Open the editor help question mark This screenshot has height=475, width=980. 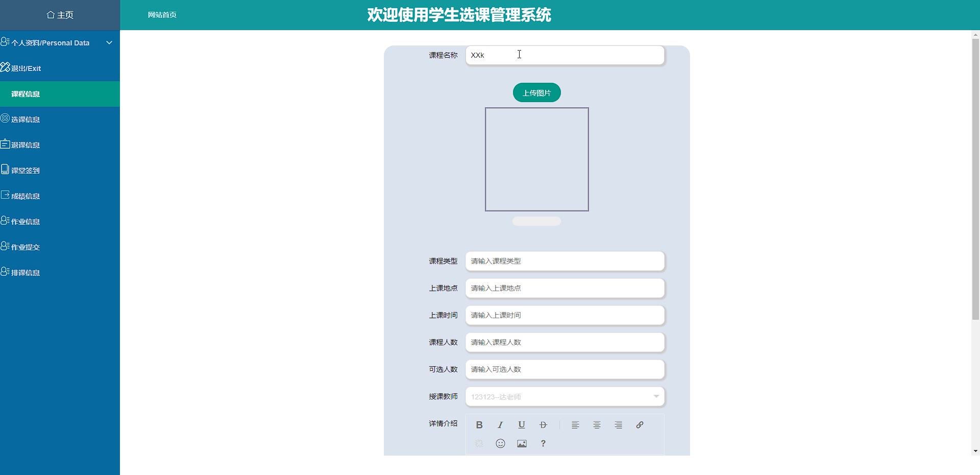[543, 443]
